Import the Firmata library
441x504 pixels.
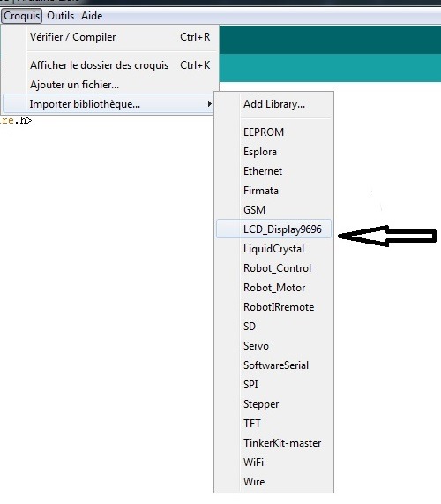tap(274, 191)
